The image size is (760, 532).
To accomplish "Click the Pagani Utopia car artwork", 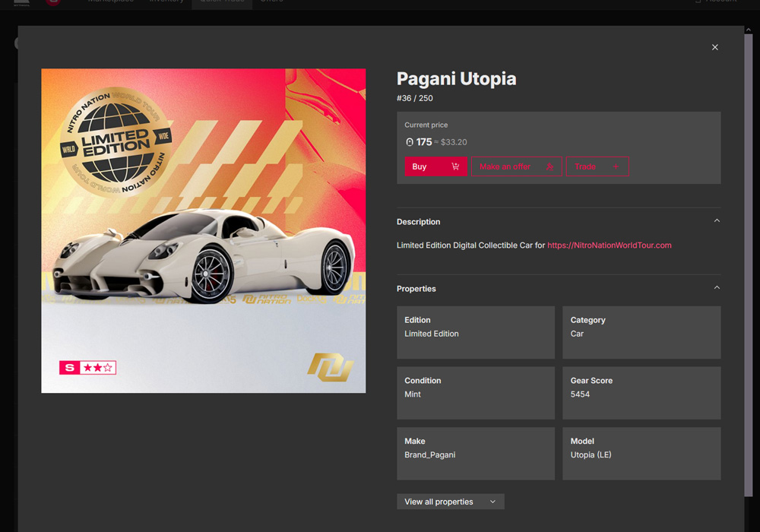I will (203, 230).
